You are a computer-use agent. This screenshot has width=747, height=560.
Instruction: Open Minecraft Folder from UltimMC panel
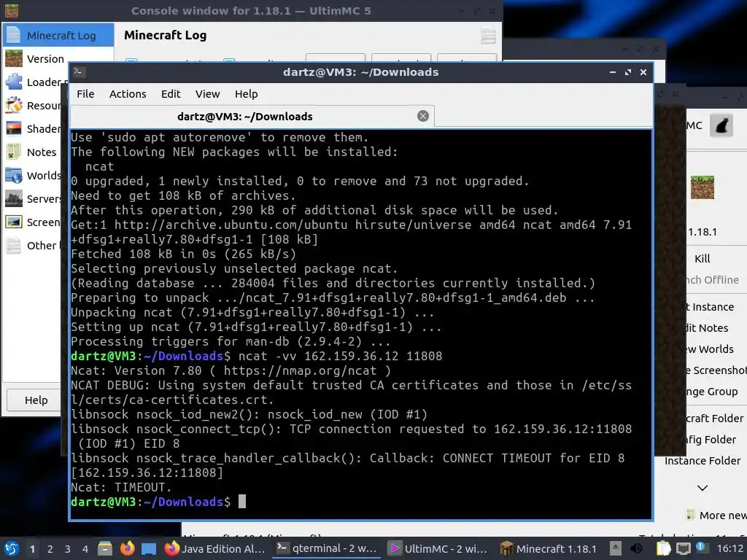715,418
